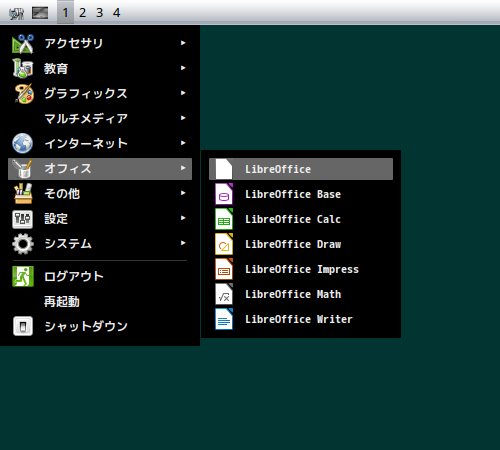Open LibreOffice Base database icon
Image resolution: width=500 pixels, height=450 pixels.
224,194
